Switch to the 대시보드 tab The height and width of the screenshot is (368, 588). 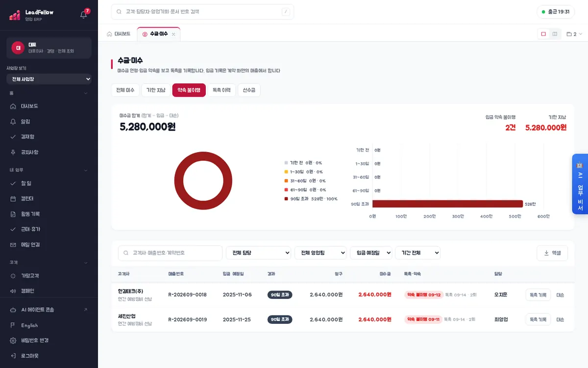[119, 34]
